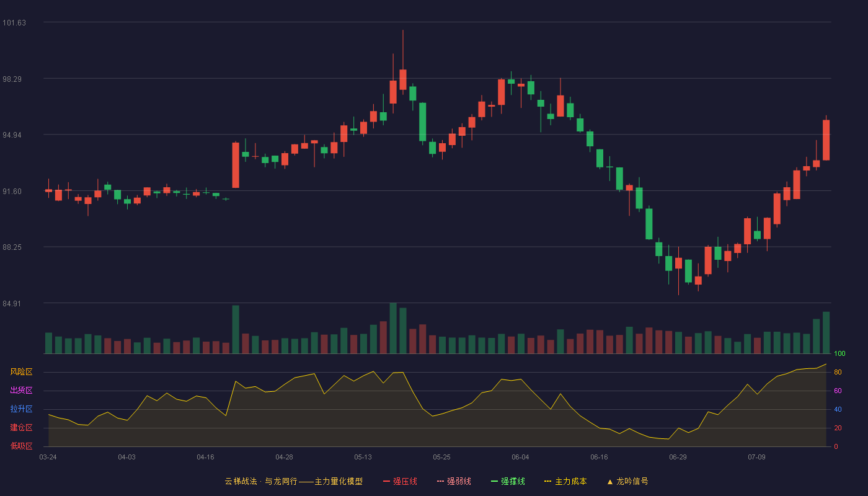Click the 60 indicator axis value

coord(838,391)
